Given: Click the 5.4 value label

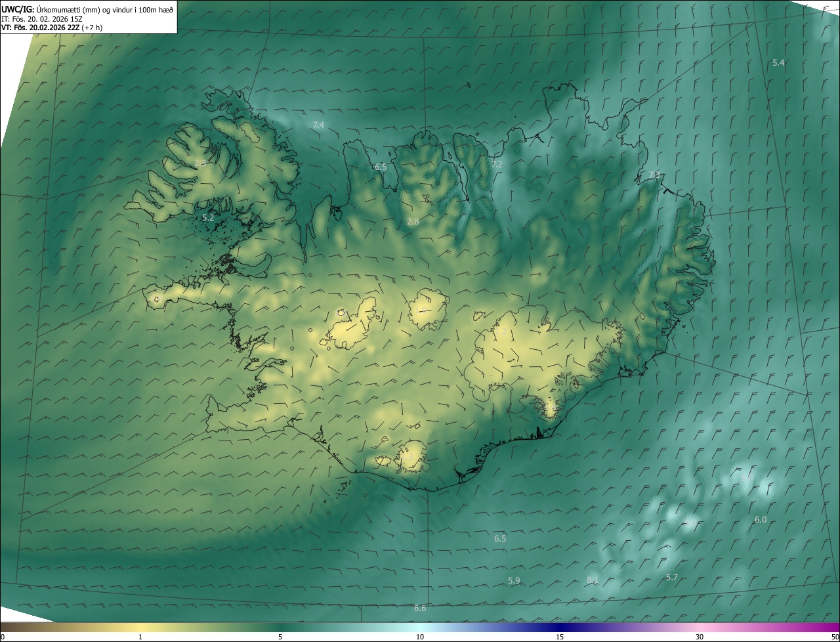Looking at the screenshot, I should click(x=778, y=62).
